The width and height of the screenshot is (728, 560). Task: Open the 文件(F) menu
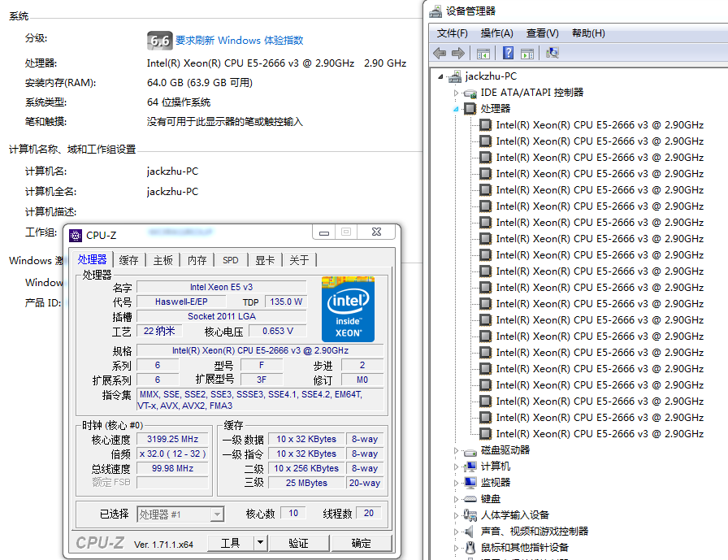pyautogui.click(x=453, y=33)
